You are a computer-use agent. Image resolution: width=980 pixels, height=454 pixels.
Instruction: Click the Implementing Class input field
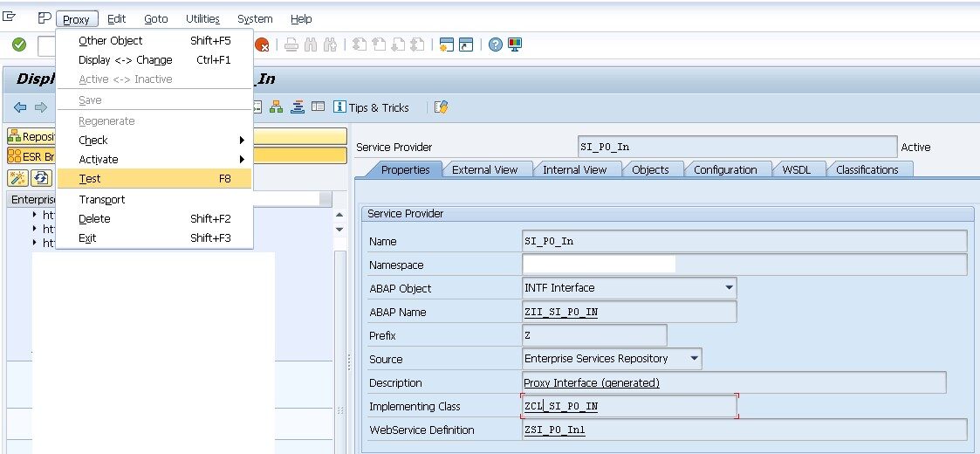(x=628, y=406)
